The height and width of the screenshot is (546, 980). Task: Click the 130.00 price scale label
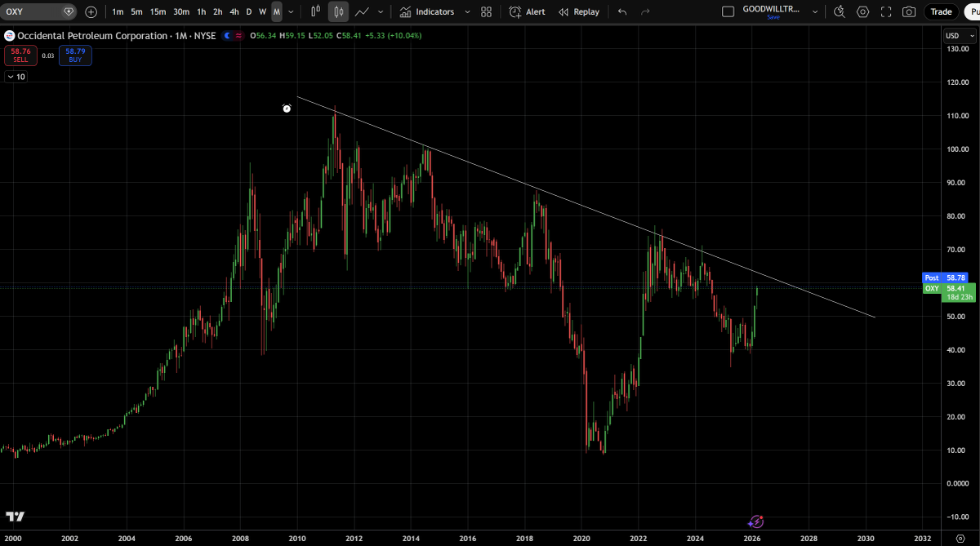click(958, 49)
